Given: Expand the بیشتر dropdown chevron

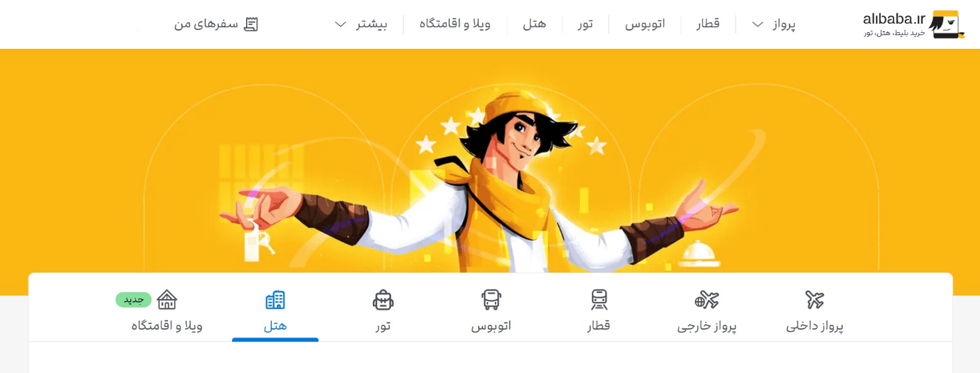Looking at the screenshot, I should tap(341, 24).
